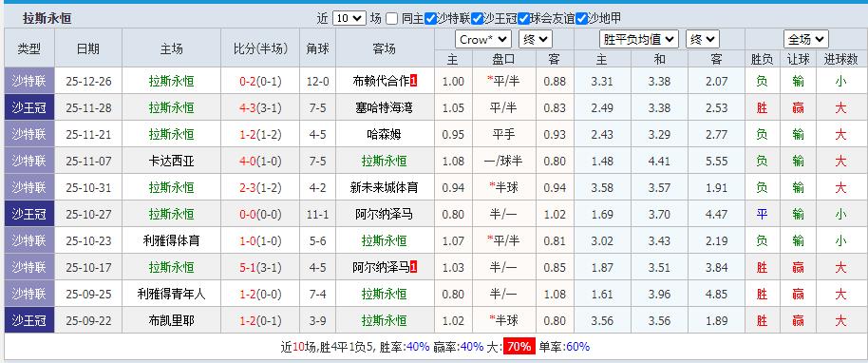Click the 拉斯永恒 team title heading

tap(47, 19)
